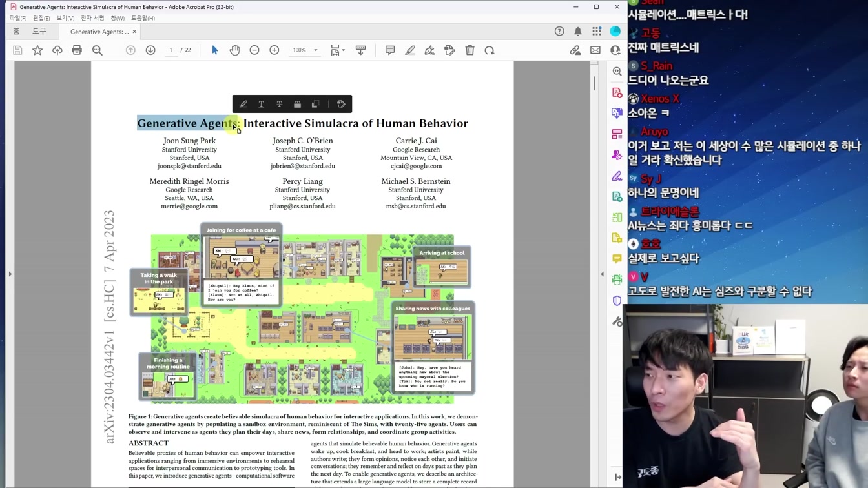Click the Edit PDF toolbar icon
The height and width of the screenshot is (488, 868).
450,50
